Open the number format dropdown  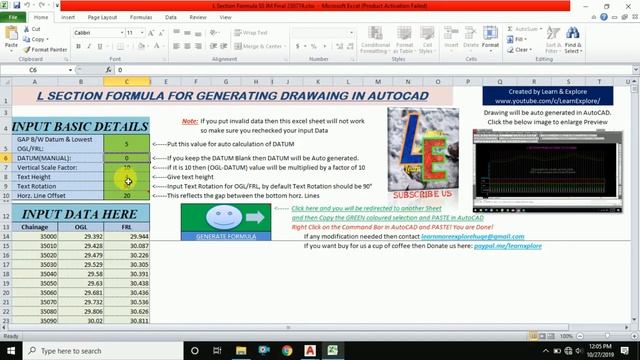[351, 33]
